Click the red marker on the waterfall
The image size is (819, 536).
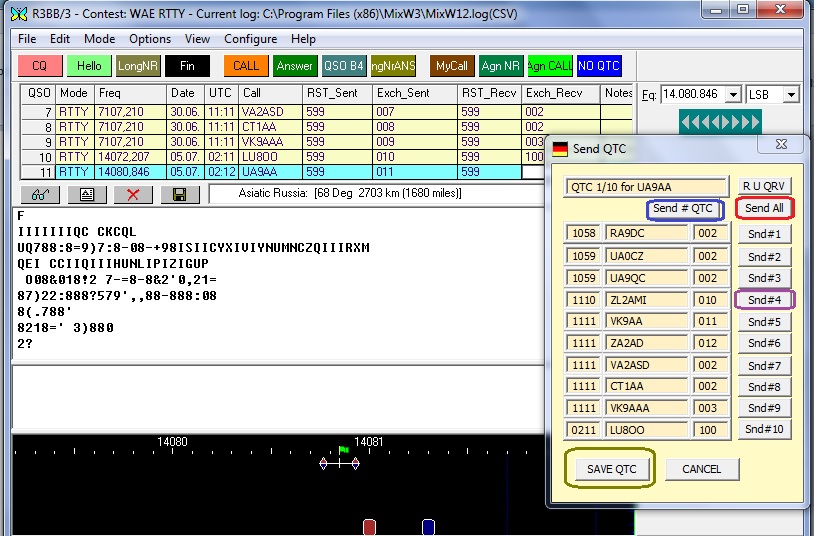369,526
